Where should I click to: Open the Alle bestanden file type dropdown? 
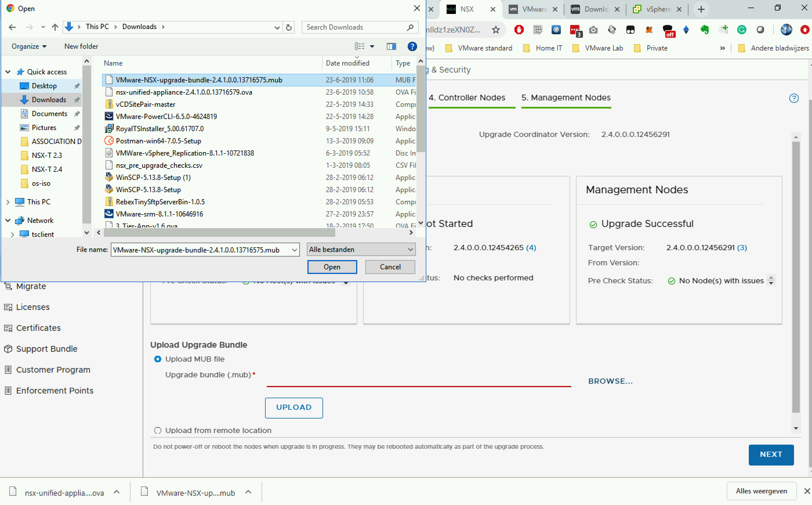tap(361, 250)
